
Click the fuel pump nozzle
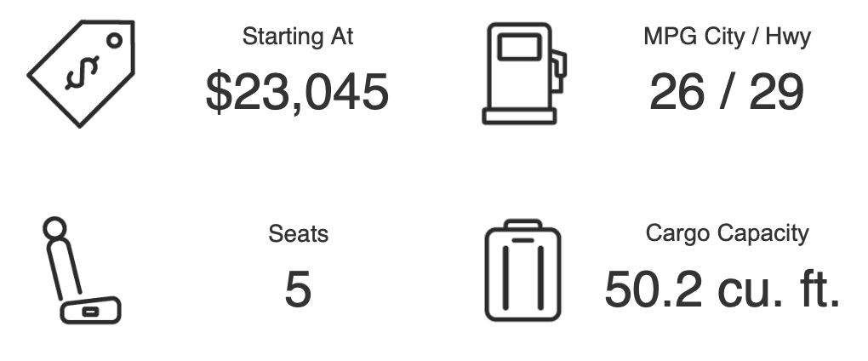(558, 71)
